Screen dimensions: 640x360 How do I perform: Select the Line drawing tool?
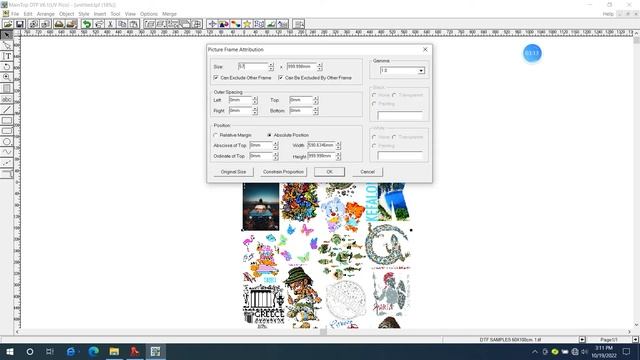click(x=7, y=110)
